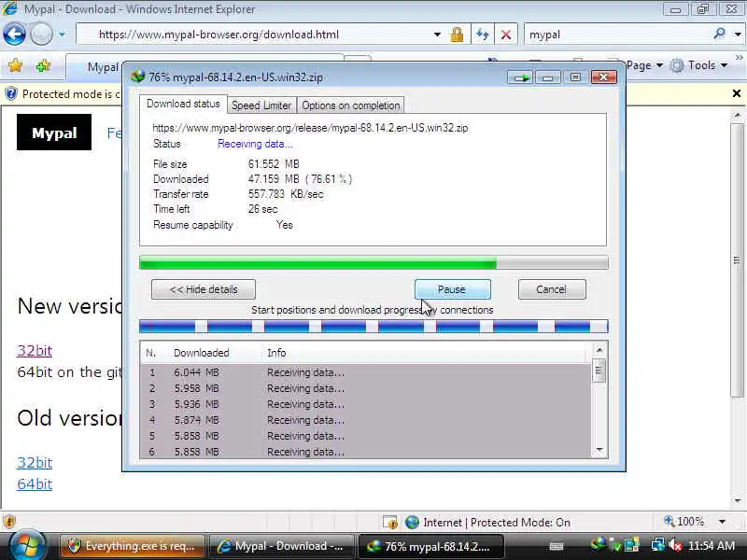Select the Mypal browser tab
Viewport: 747px width, 560px height.
tap(94, 67)
